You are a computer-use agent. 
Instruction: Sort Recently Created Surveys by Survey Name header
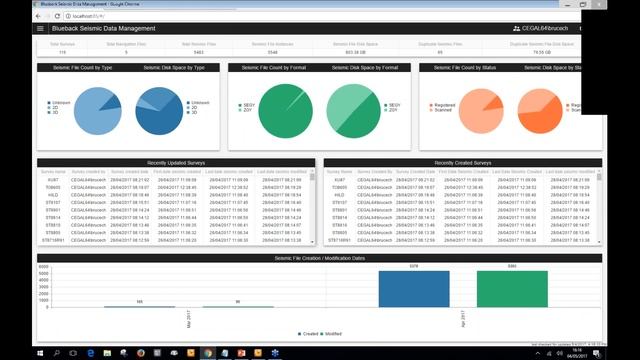[x=339, y=172]
